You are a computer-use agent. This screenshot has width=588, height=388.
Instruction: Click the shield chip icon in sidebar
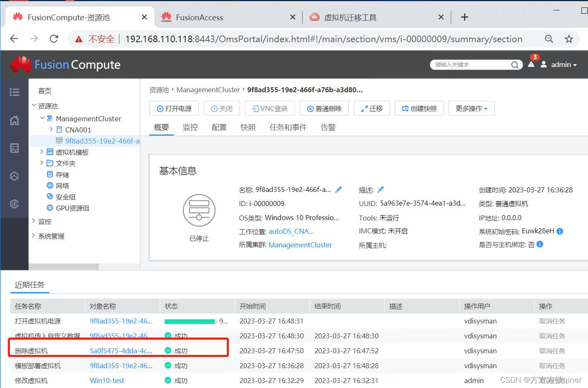[14, 204]
